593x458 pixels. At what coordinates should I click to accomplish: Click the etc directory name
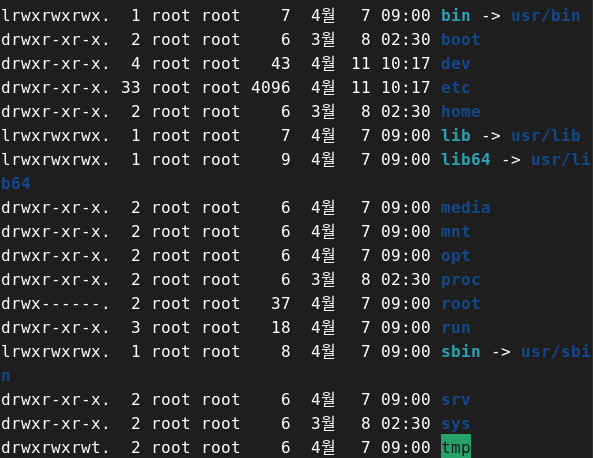[456, 88]
